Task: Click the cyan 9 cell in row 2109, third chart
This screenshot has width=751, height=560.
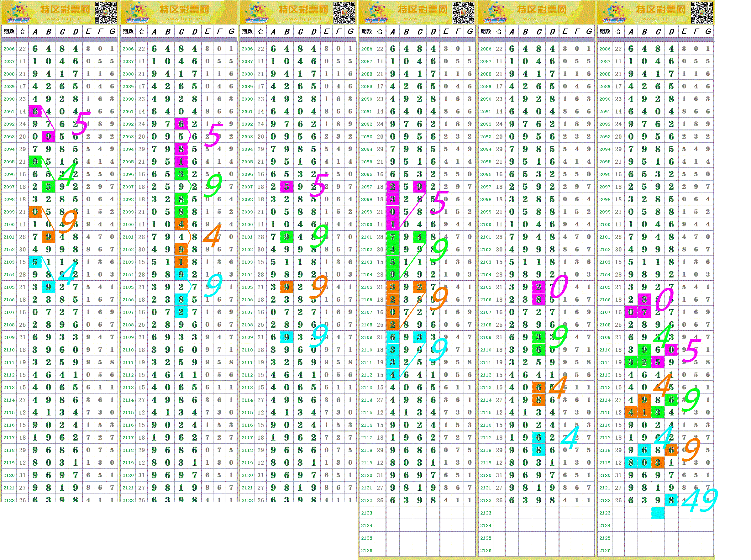Action: tap(287, 337)
